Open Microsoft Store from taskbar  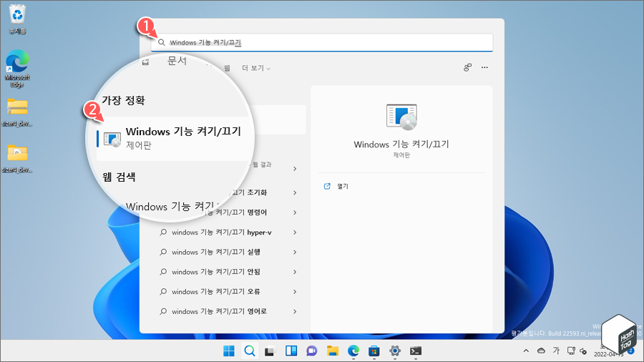pos(374,351)
